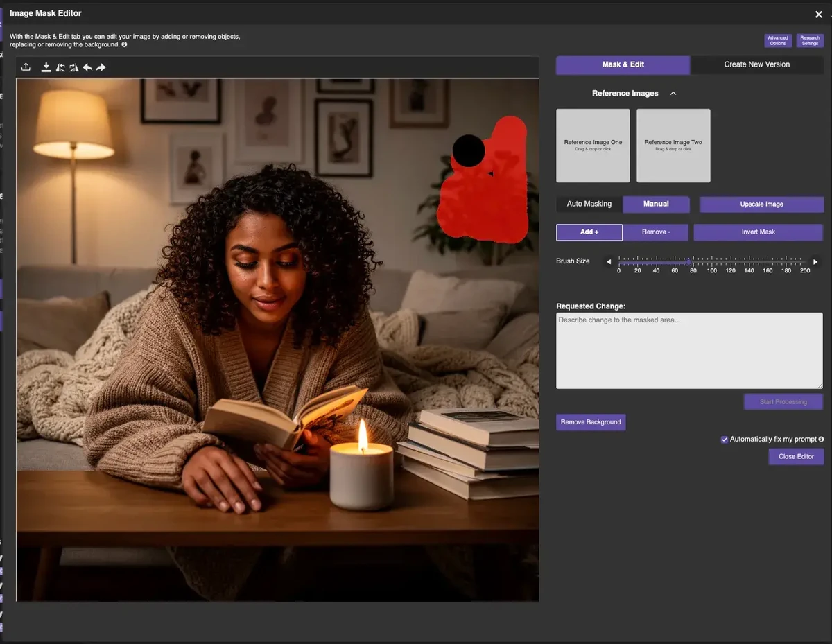The image size is (832, 644).
Task: Decrease brush size with left arrow
Action: coord(609,262)
